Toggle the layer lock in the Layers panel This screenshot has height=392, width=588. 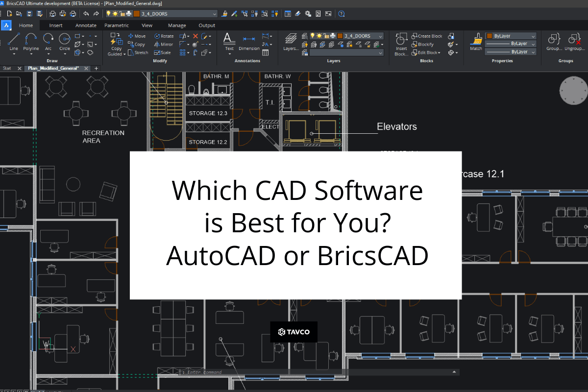pyautogui.click(x=358, y=44)
